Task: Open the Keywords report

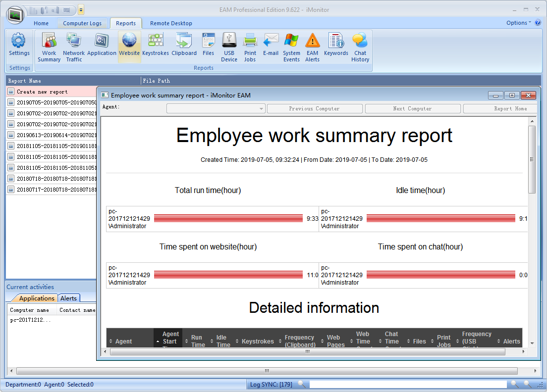Action: [336, 45]
